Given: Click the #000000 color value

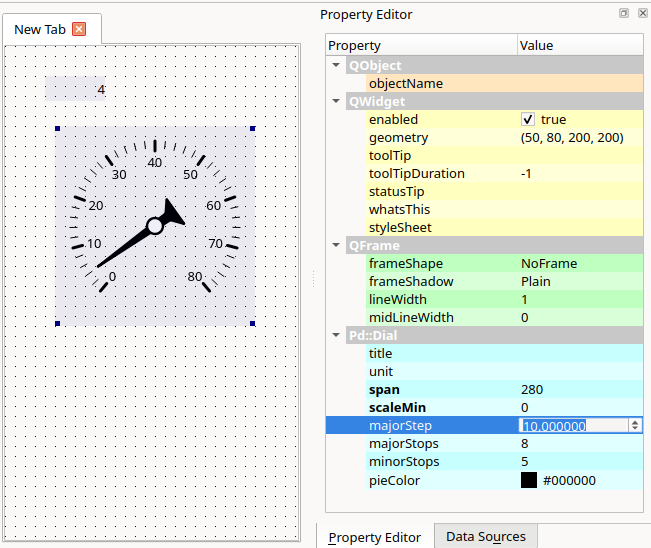Looking at the screenshot, I should 569,480.
